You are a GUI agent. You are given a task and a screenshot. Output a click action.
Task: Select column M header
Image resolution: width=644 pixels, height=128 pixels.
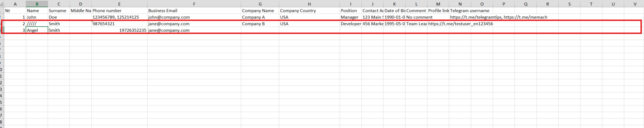(438, 4)
